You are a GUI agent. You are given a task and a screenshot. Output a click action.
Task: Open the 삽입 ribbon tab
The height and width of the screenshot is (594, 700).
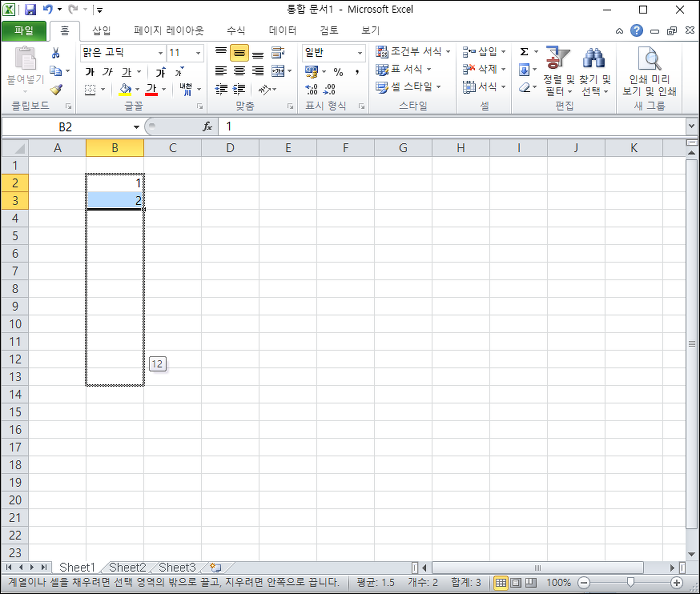pos(102,30)
